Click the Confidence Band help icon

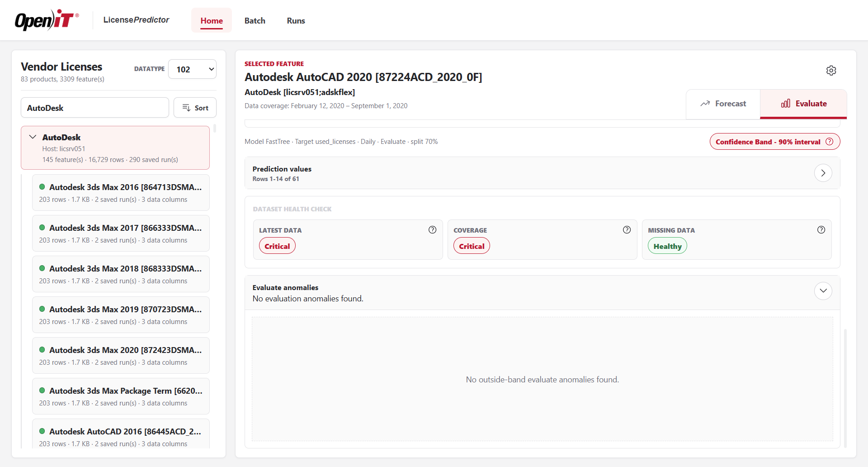tap(829, 142)
